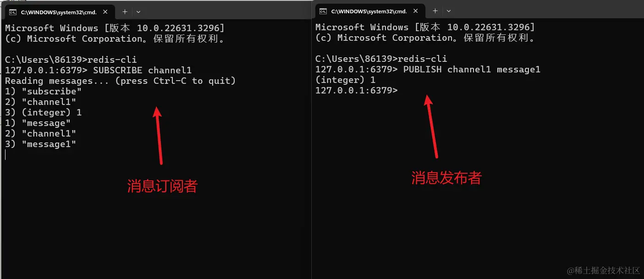
Task: Select the right window's cmd.exe tab
Action: [x=370, y=11]
